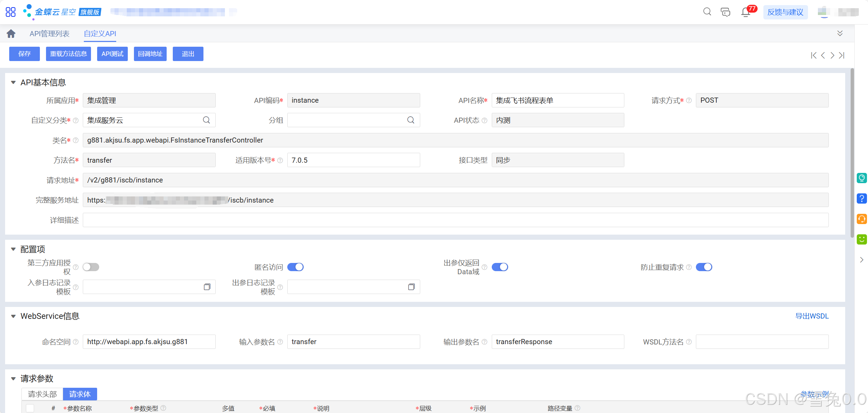Open the 分组 lookup field

click(x=354, y=120)
